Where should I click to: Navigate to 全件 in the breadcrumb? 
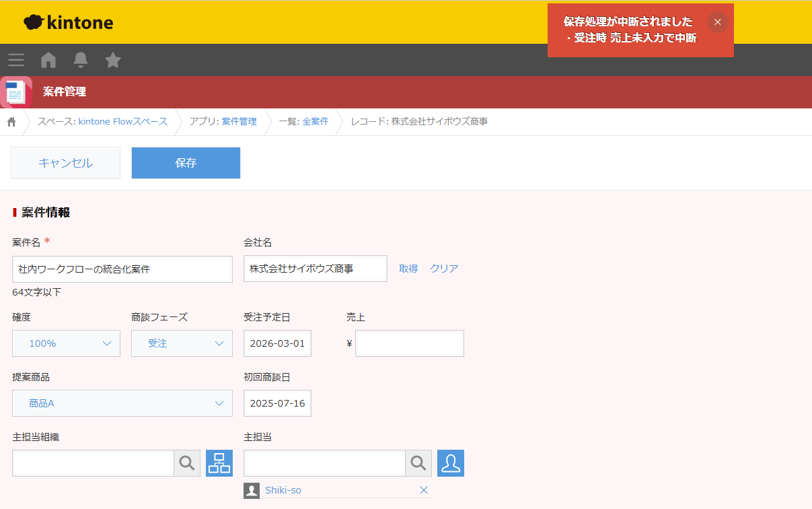314,121
